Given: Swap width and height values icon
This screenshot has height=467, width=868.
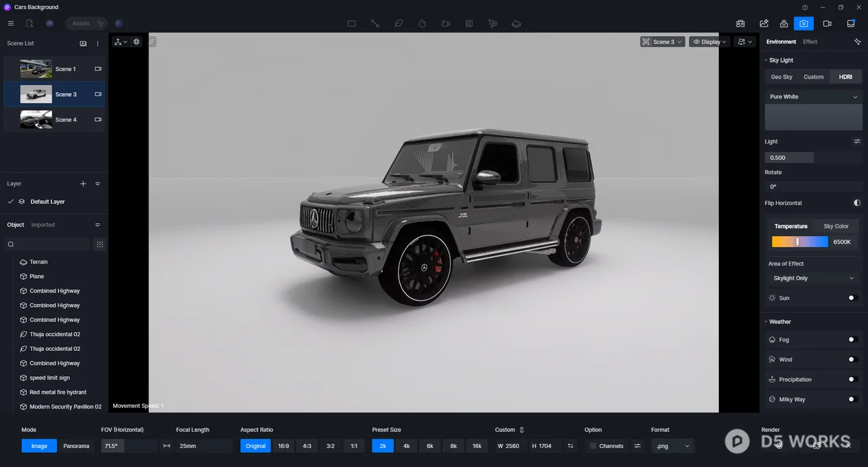Looking at the screenshot, I should [x=570, y=446].
